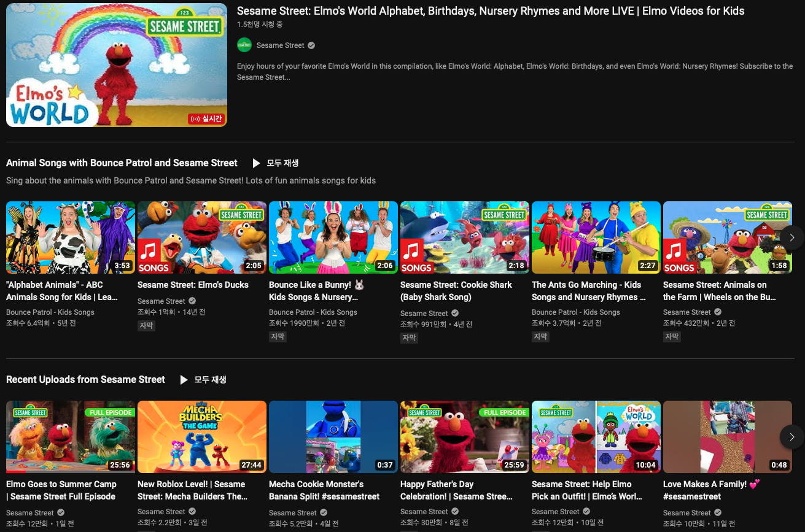The height and width of the screenshot is (532, 805).
Task: Click the SONGS music note badge on Animals on the Farm
Action: (679, 257)
